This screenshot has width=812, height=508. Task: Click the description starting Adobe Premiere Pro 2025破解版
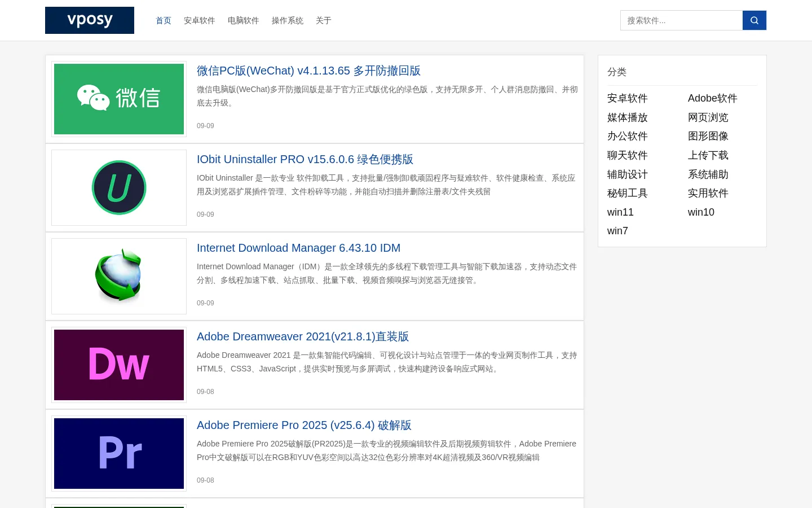click(x=386, y=450)
